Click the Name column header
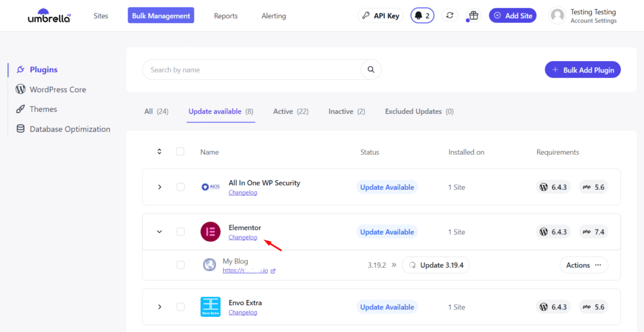This screenshot has height=332, width=644. [209, 152]
